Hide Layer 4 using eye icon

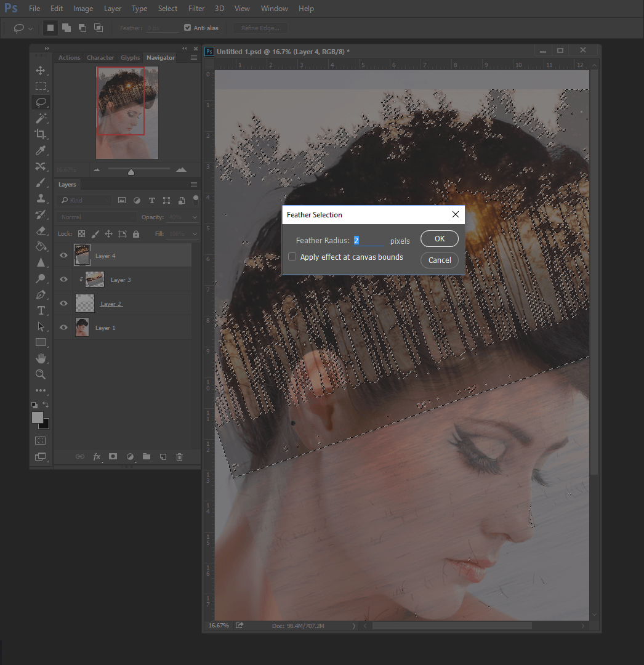[x=63, y=256]
